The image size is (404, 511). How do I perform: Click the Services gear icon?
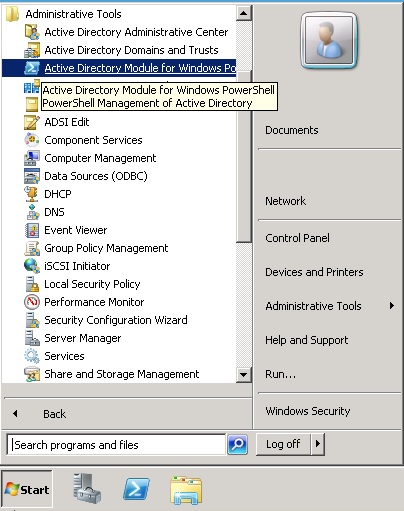point(32,356)
